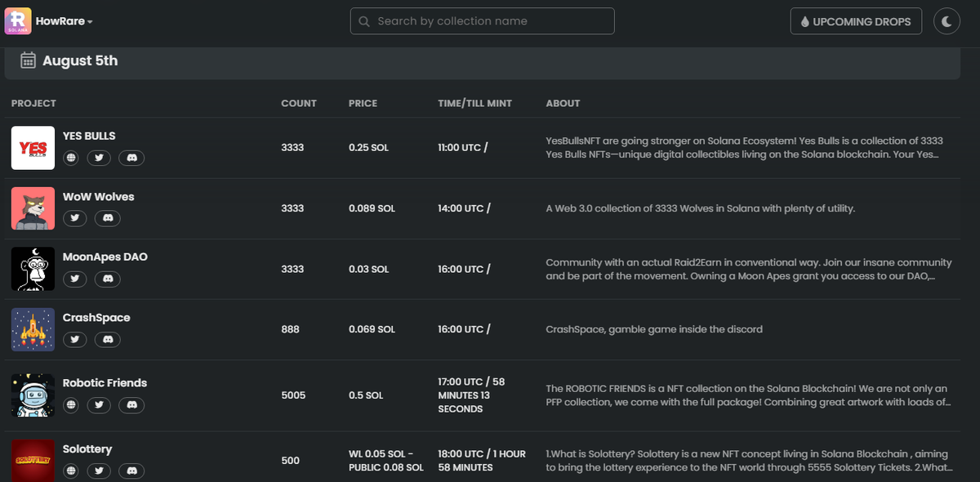Open the Robotic Friends project name link
This screenshot has height=482, width=980.
point(105,382)
